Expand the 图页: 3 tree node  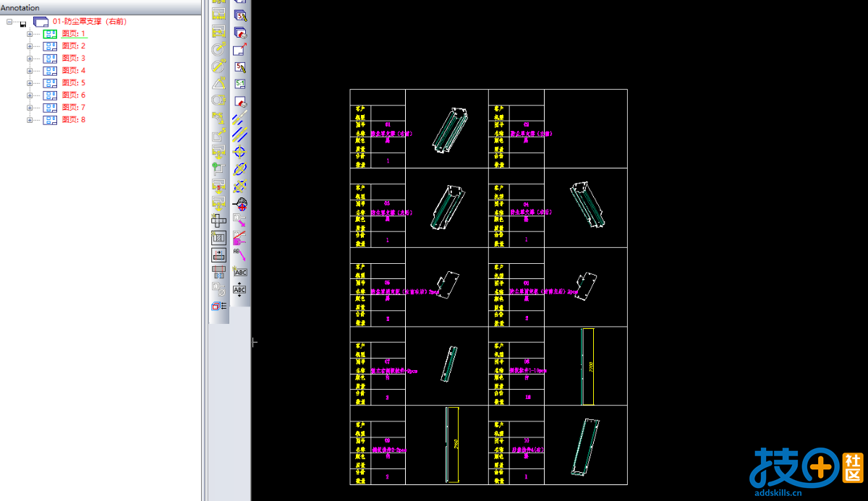pyautogui.click(x=30, y=59)
